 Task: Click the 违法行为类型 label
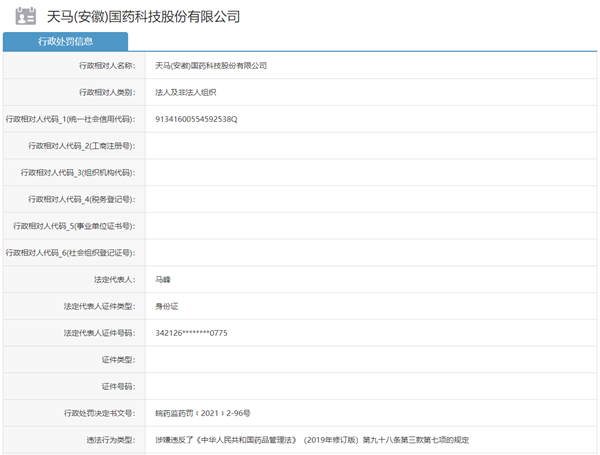[111, 440]
